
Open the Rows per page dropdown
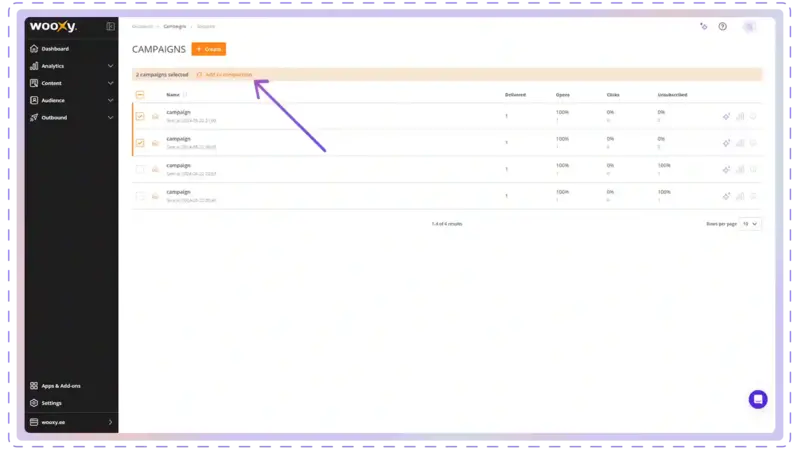point(750,224)
